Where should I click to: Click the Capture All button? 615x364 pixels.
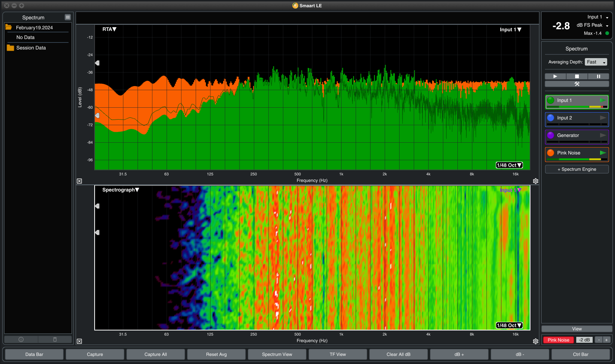click(x=156, y=354)
